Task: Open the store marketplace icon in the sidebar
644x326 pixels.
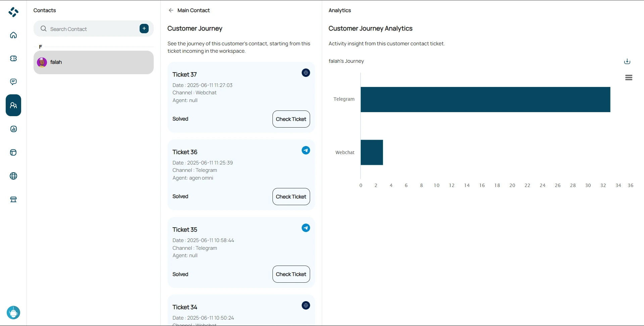Action: click(13, 199)
